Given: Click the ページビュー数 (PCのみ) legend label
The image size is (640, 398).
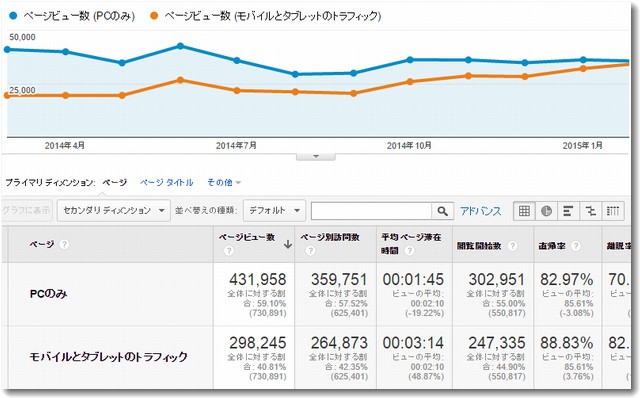Looking at the screenshot, I should (79, 16).
